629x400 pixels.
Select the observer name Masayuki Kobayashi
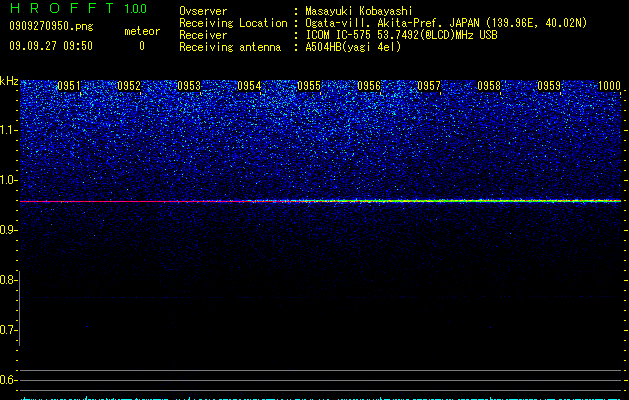[x=359, y=11]
